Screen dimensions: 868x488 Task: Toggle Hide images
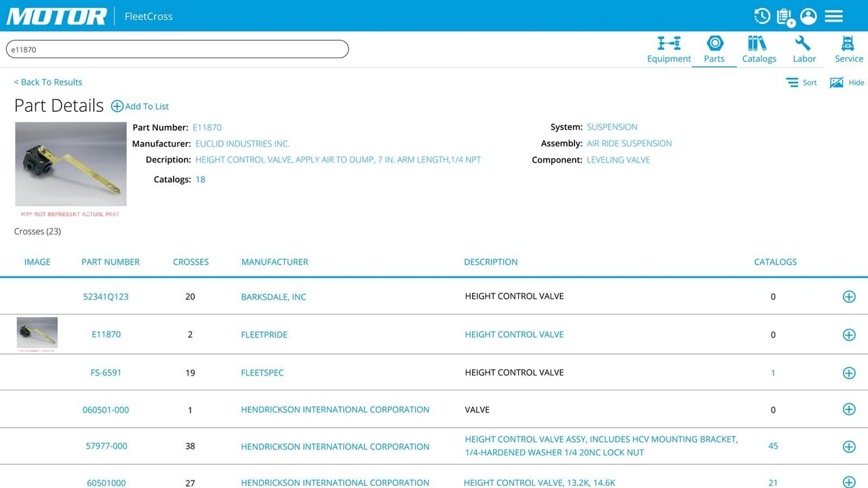coord(847,83)
